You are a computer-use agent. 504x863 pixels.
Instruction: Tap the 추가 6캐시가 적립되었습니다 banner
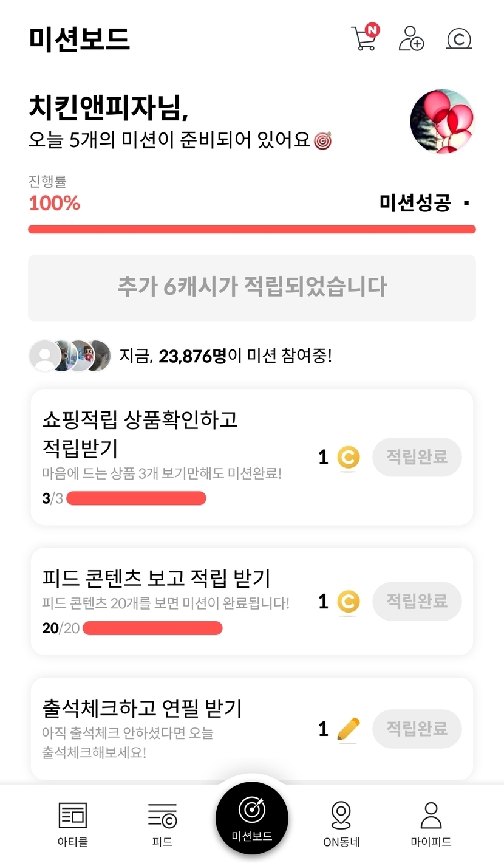[252, 287]
